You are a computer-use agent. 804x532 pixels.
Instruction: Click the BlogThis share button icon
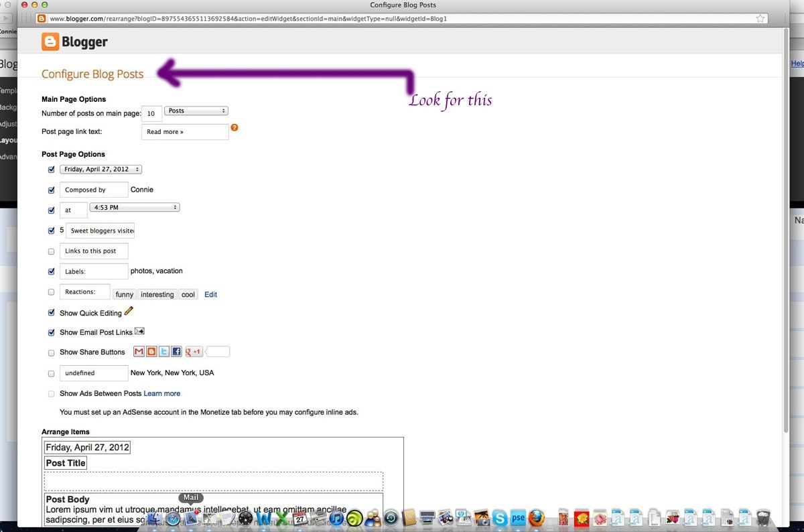(151, 351)
